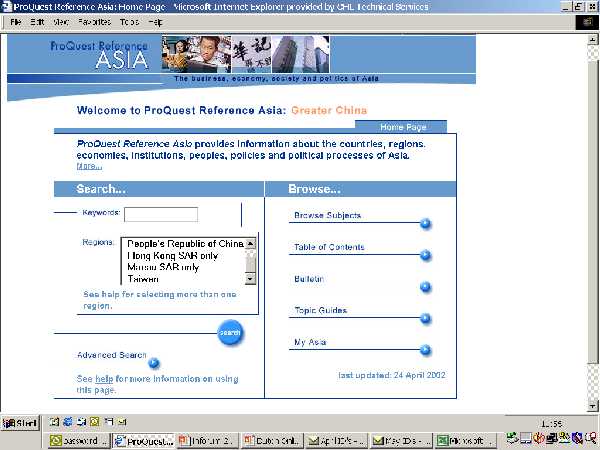Open the Edit menu

(37, 22)
